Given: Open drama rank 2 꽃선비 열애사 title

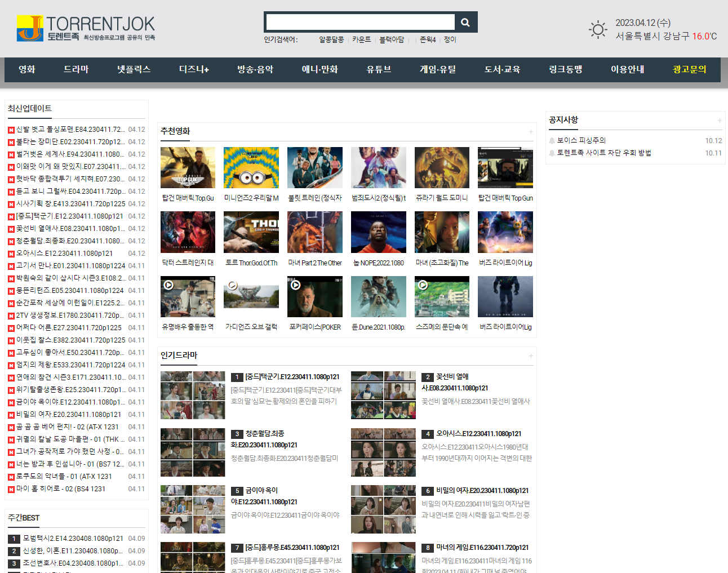Looking at the screenshot, I should click(455, 383).
